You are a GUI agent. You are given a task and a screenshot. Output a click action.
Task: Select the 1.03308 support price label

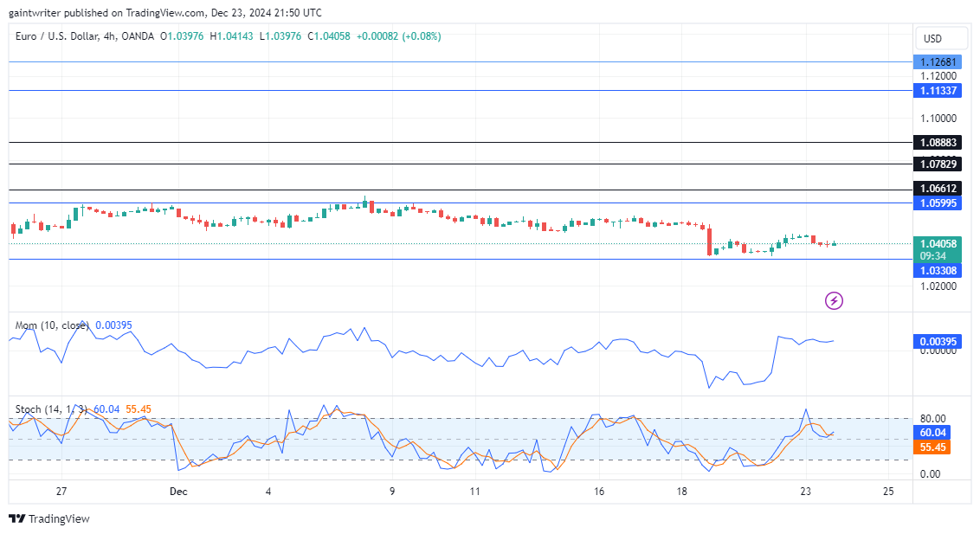[x=938, y=270]
